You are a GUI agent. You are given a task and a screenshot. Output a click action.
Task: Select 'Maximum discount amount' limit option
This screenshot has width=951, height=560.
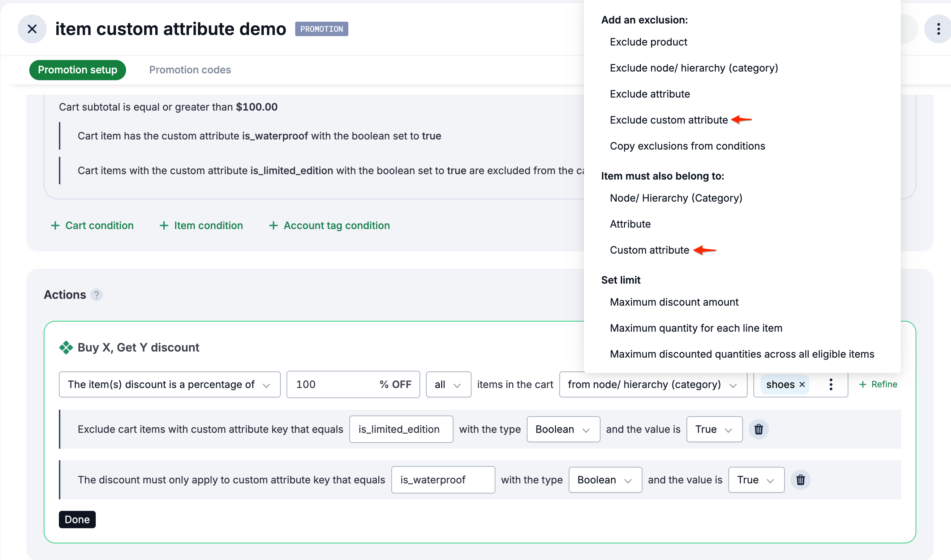pyautogui.click(x=674, y=302)
